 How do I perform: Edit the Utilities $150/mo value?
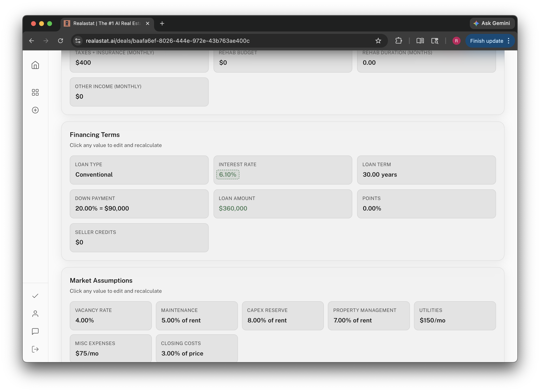coord(432,320)
